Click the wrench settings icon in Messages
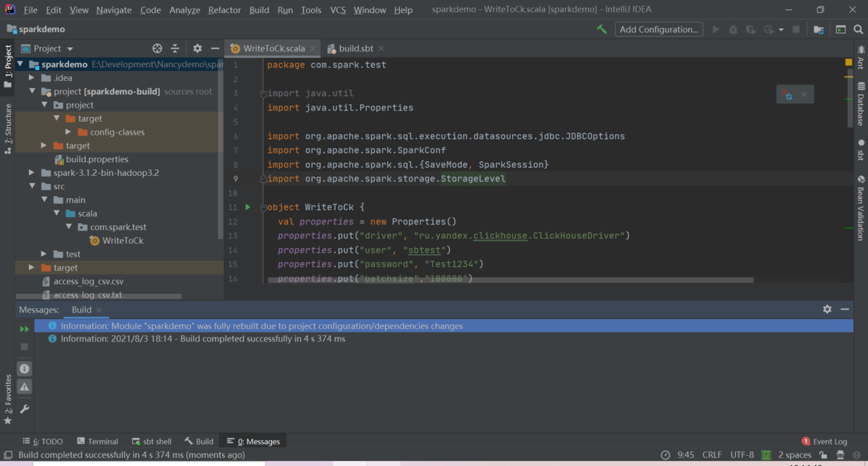 point(25,409)
